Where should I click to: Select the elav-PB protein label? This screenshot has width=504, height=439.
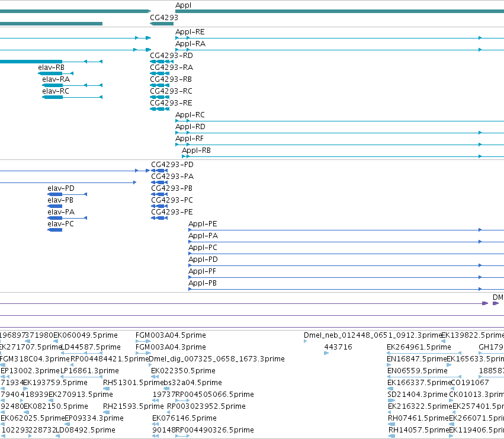pos(60,201)
